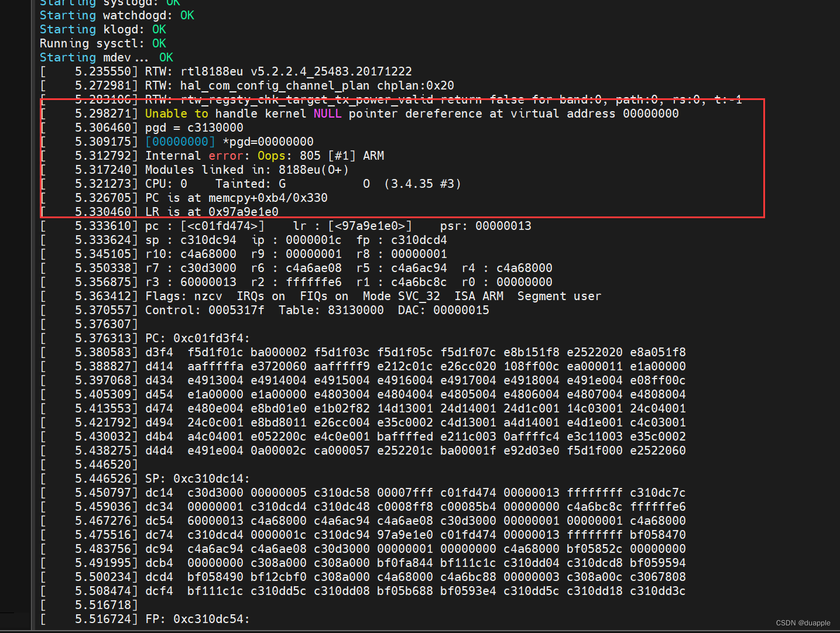
Task: Click the word 'NULL' in the error line
Action: point(327,113)
